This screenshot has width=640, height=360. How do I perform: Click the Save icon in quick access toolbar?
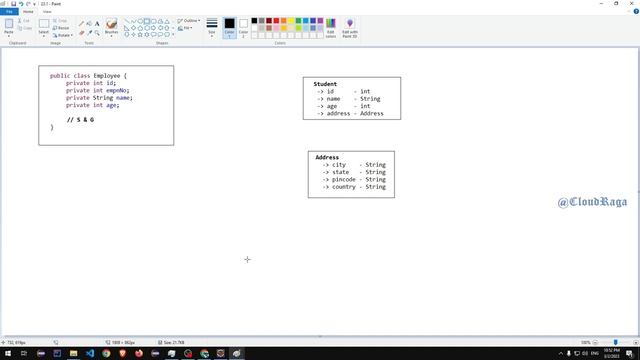point(13,4)
